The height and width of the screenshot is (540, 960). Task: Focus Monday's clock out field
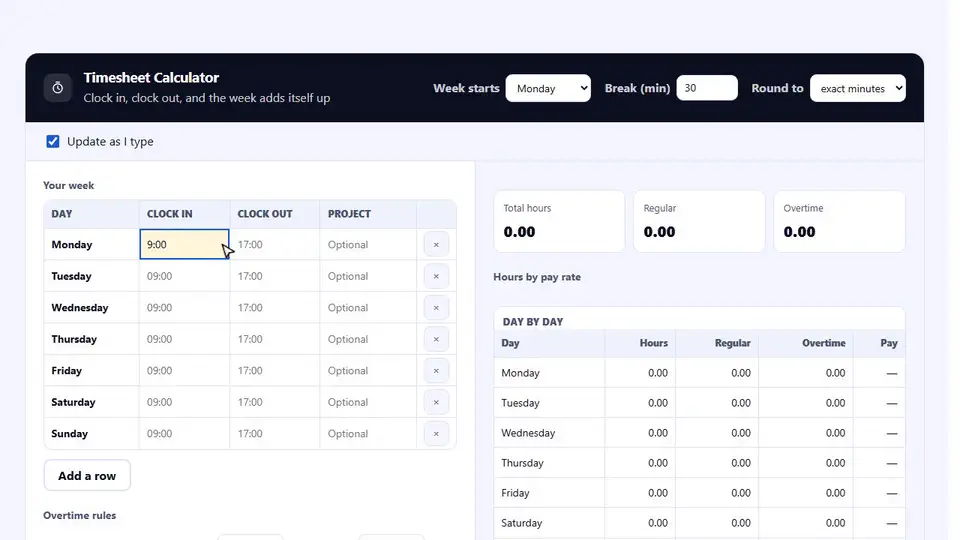[274, 244]
